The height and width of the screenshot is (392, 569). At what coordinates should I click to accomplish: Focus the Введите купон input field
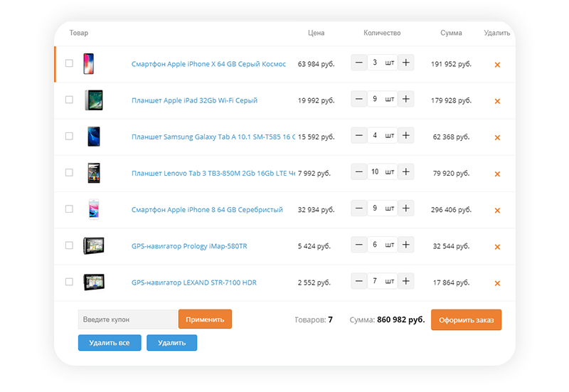[x=127, y=319]
